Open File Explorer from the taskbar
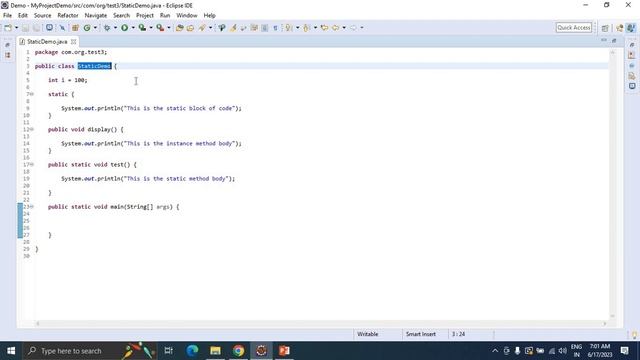Image resolution: width=640 pixels, height=360 pixels. [x=215, y=351]
